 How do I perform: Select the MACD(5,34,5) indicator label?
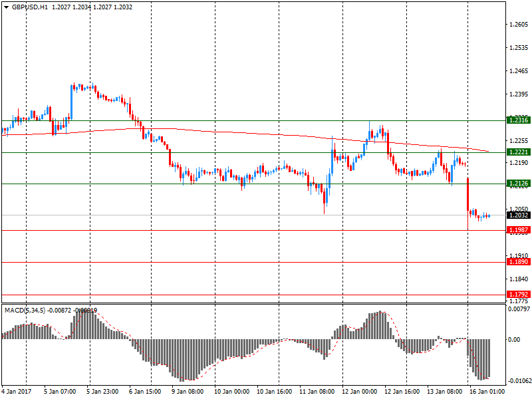(x=25, y=310)
